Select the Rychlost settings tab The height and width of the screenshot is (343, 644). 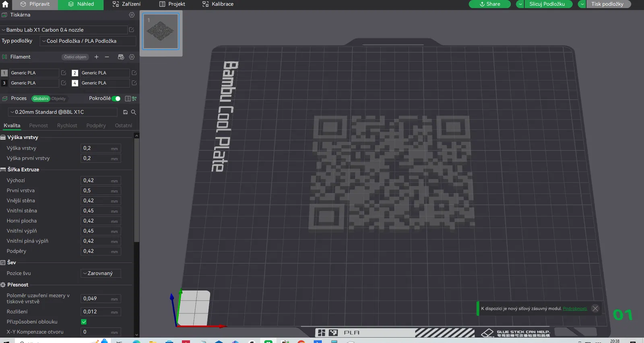(x=67, y=126)
